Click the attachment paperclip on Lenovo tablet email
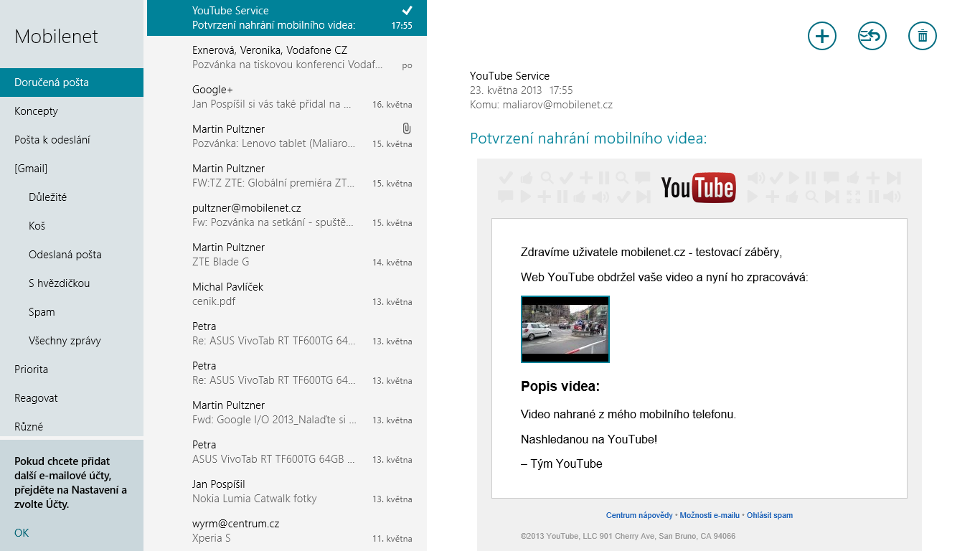The width and height of the screenshot is (980, 551). tap(406, 128)
